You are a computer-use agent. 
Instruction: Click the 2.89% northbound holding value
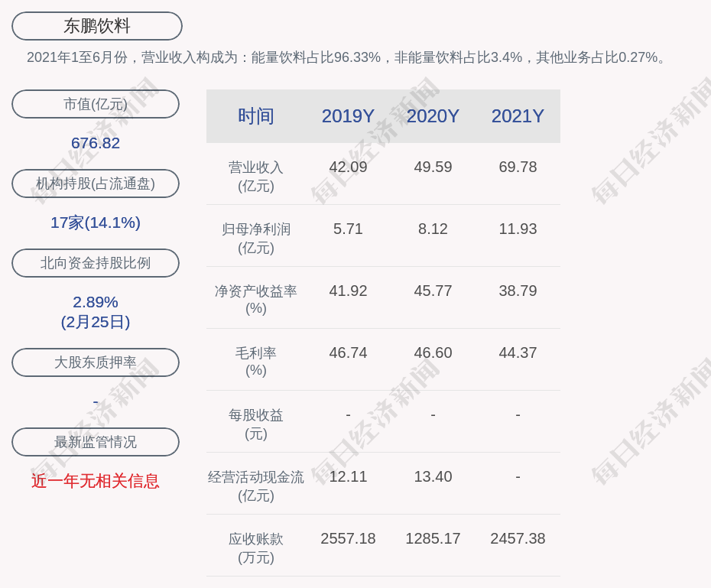pos(96,302)
